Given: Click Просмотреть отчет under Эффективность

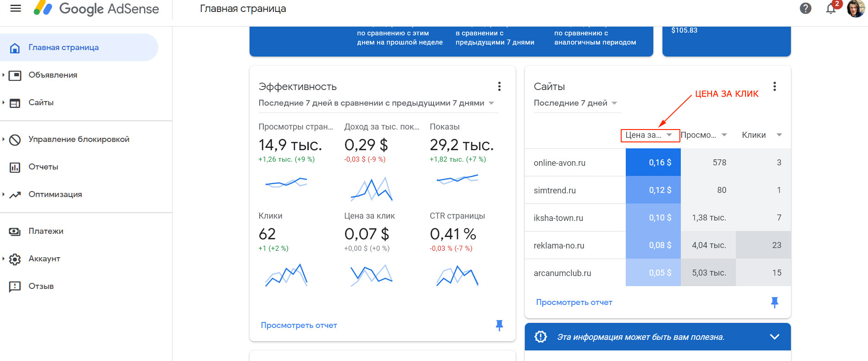Looking at the screenshot, I should pos(299,325).
